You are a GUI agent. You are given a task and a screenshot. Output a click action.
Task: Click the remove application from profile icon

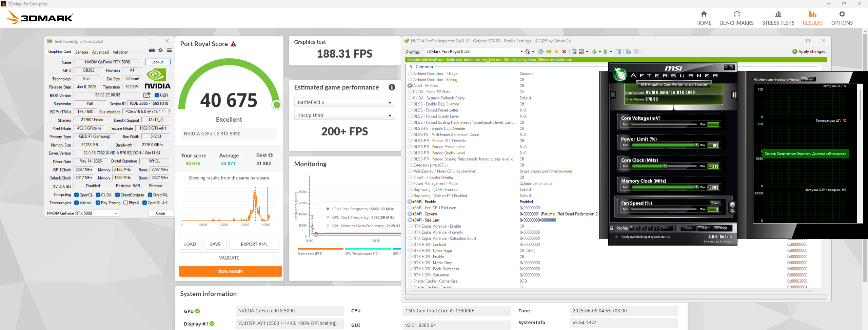[x=581, y=52]
